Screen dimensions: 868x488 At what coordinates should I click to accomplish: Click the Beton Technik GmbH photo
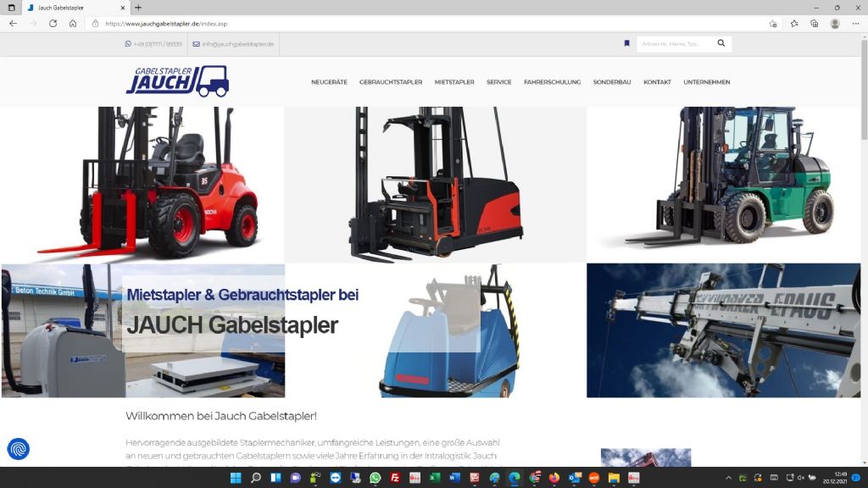click(x=142, y=330)
